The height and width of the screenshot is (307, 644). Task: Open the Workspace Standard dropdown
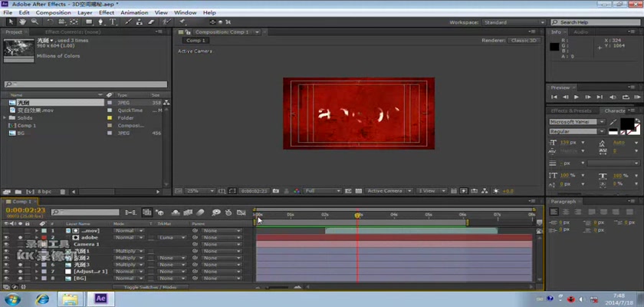(x=515, y=22)
